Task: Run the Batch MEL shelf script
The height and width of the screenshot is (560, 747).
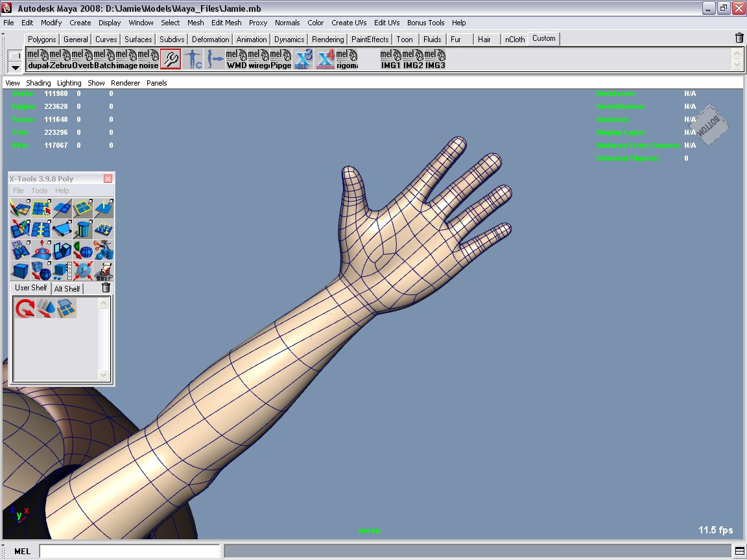Action: tap(104, 59)
